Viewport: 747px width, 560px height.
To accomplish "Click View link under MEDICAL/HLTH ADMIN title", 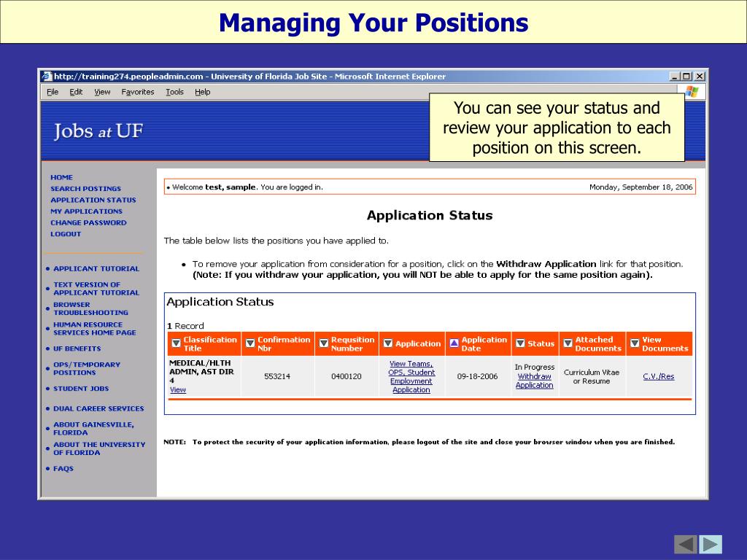I will [x=178, y=389].
